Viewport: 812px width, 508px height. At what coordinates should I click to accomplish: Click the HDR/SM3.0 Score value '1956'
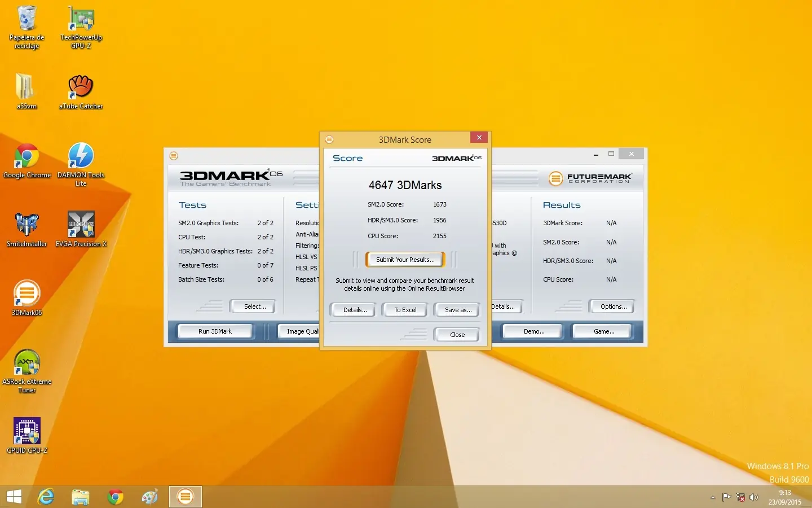pos(440,220)
